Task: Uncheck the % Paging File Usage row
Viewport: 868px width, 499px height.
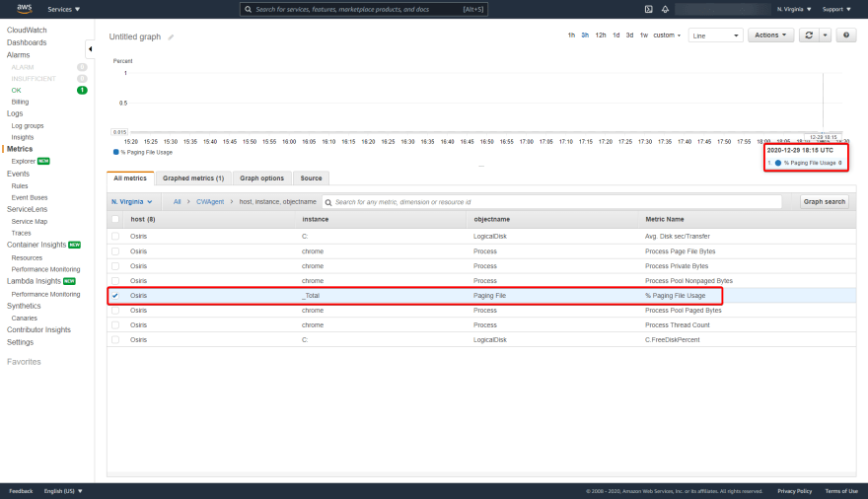Action: click(x=115, y=296)
